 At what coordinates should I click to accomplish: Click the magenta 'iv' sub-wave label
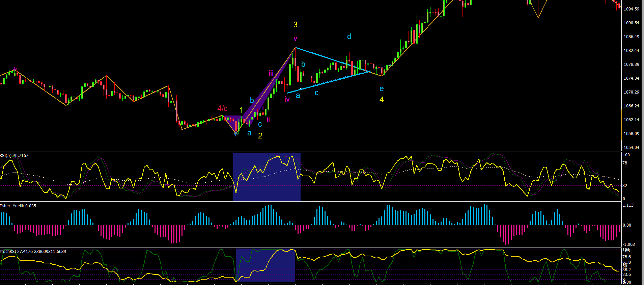pyautogui.click(x=287, y=99)
